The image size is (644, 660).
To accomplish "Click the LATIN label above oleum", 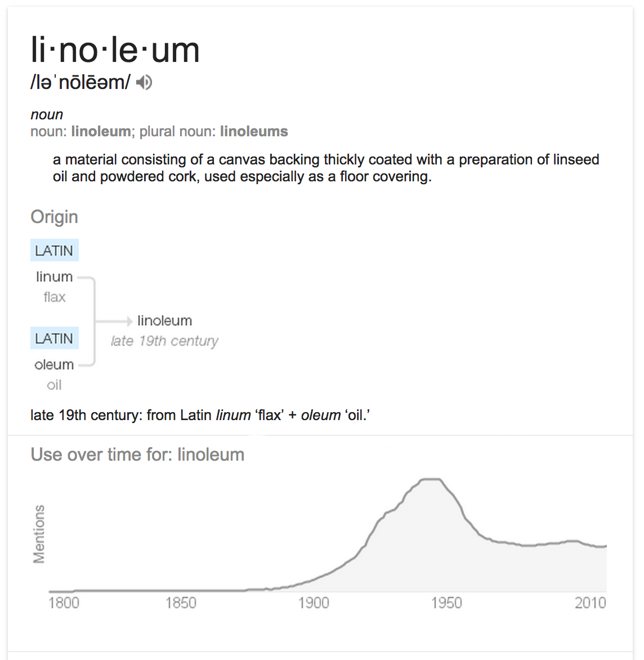I will [x=54, y=338].
